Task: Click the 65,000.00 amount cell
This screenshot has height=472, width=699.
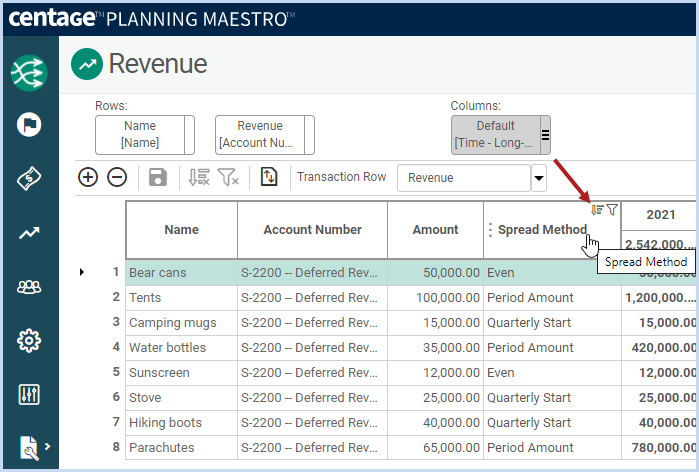Action: point(435,447)
